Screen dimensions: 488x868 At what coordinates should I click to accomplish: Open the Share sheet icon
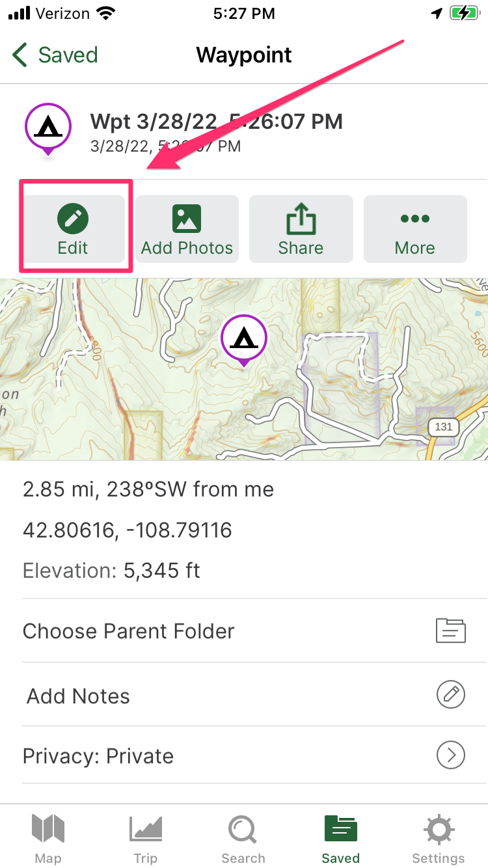click(x=301, y=219)
